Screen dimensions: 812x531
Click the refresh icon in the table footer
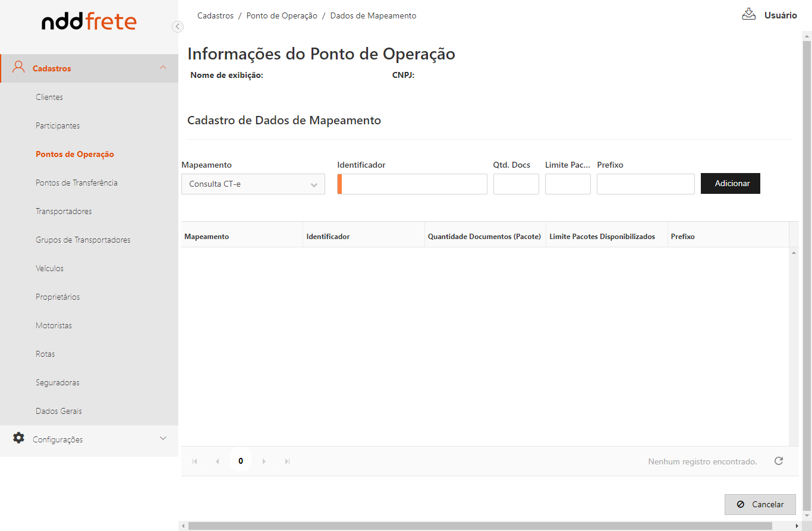[x=779, y=461]
